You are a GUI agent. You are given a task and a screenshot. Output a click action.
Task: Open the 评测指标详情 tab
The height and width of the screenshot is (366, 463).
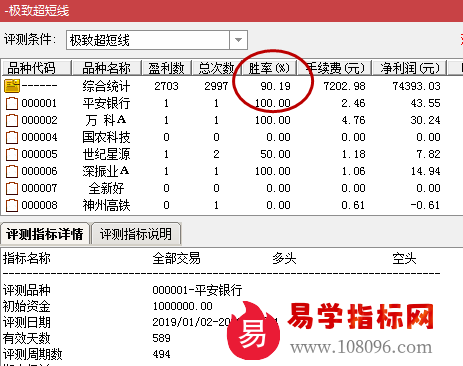pyautogui.click(x=45, y=234)
